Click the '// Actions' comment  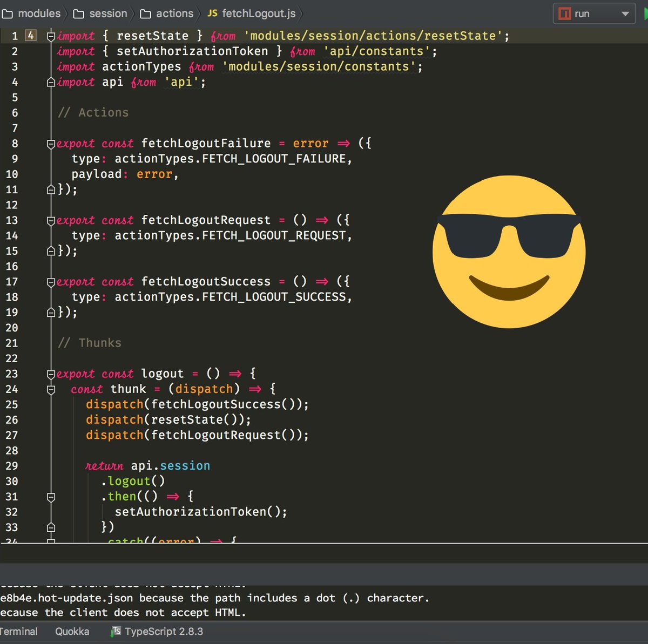click(93, 112)
